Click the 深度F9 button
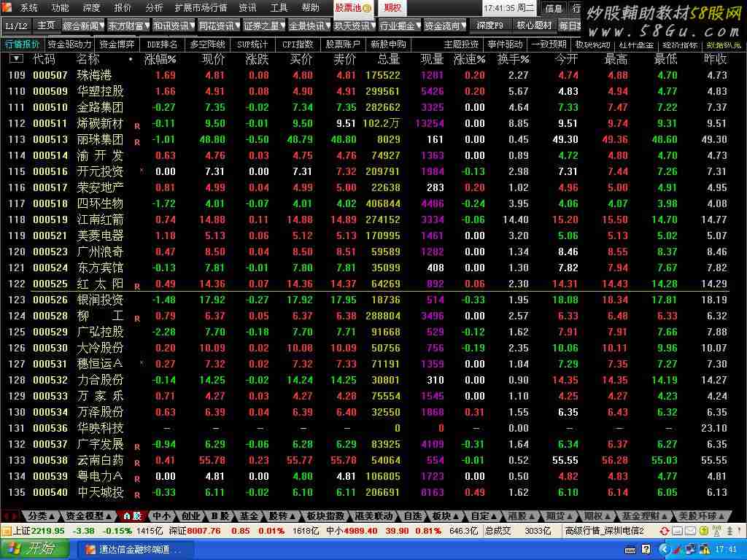This screenshot has width=747, height=560. (x=489, y=26)
